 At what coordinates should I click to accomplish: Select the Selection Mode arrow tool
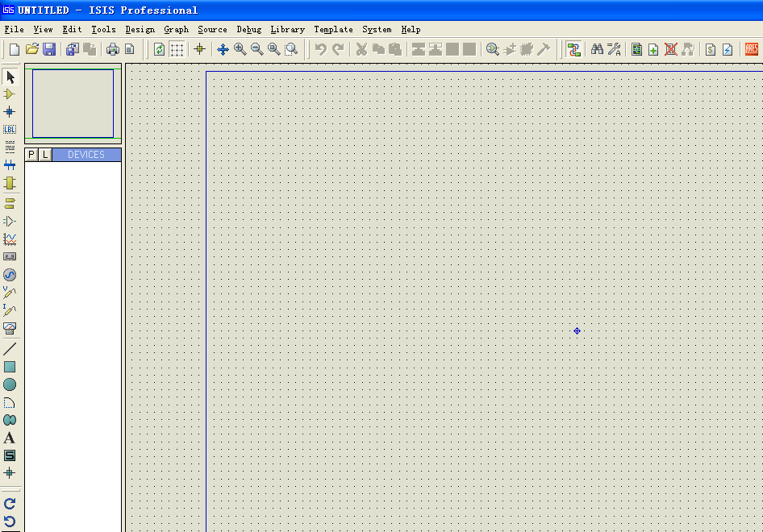point(10,77)
